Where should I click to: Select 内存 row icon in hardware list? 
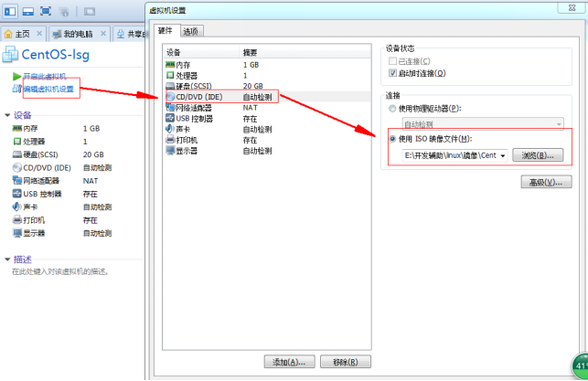pyautogui.click(x=170, y=65)
